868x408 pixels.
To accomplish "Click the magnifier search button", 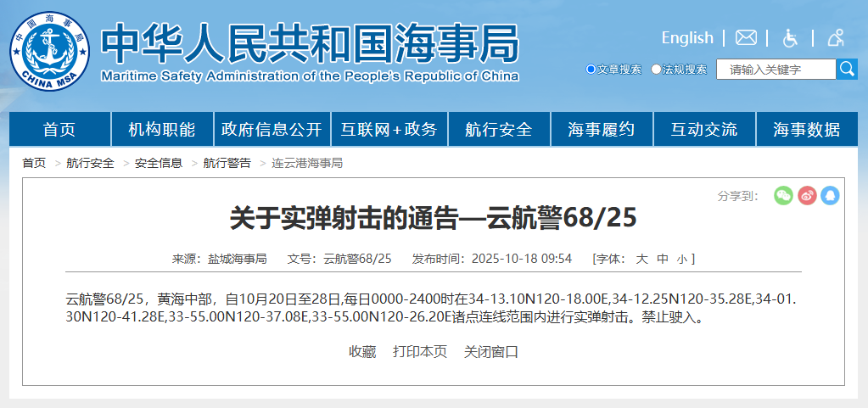I will click(847, 69).
